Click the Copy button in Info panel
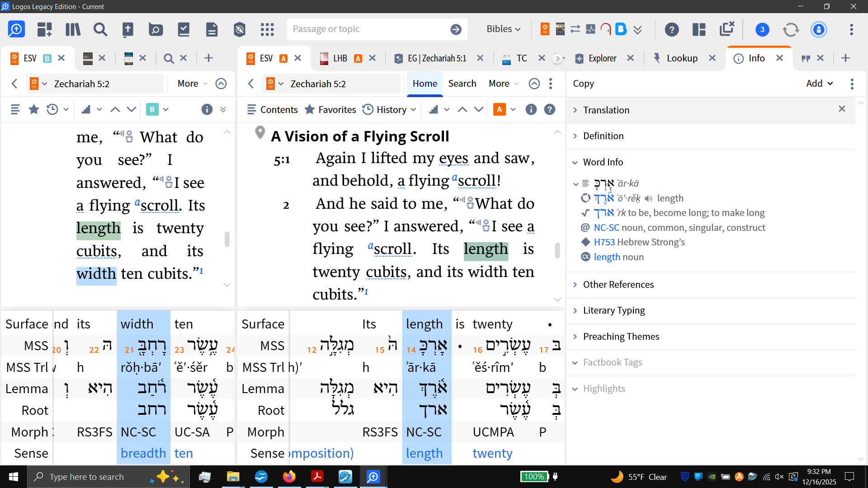Viewport: 868px width, 488px height. point(583,84)
